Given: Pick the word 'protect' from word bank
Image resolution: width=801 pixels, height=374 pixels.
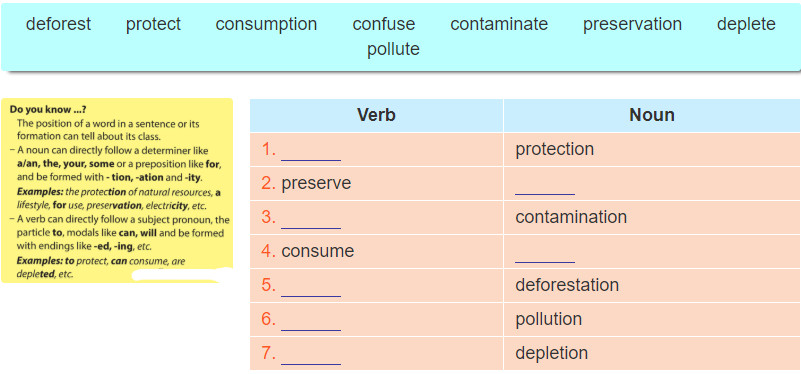Looking at the screenshot, I should point(153,24).
